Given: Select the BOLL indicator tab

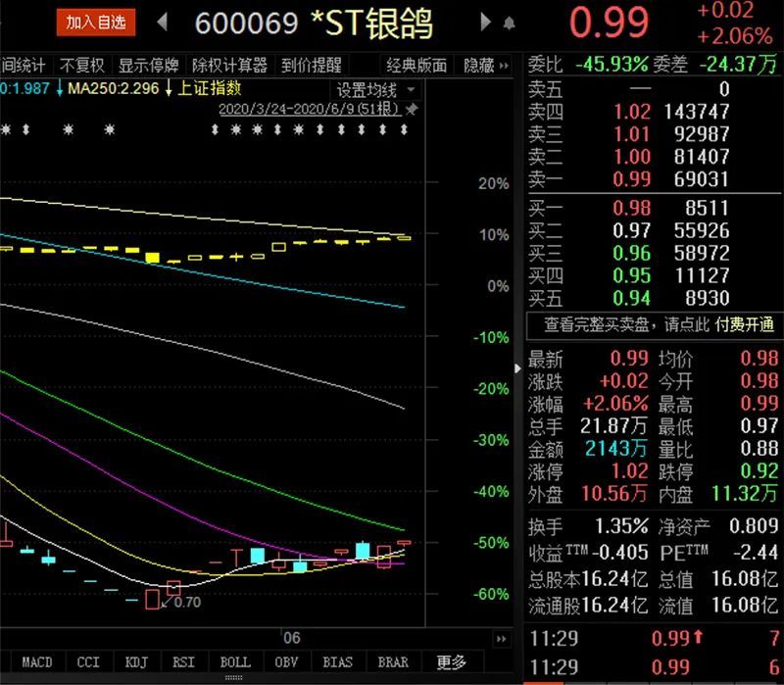Looking at the screenshot, I should (x=234, y=662).
